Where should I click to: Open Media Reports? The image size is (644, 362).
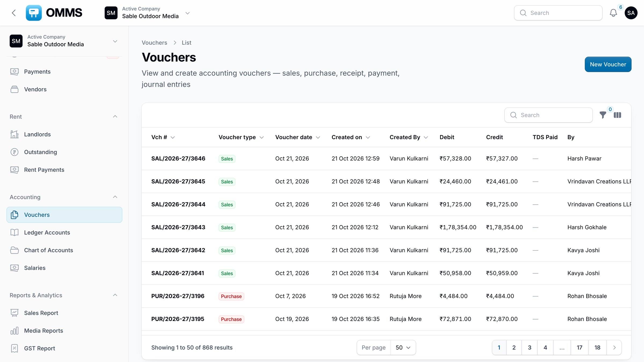[64, 331]
